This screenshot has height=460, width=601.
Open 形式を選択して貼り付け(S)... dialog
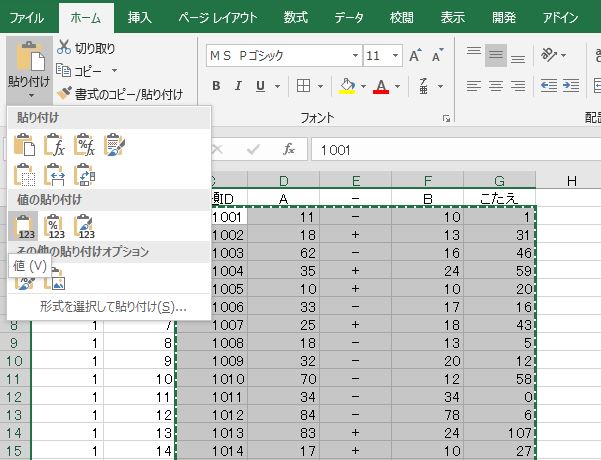pos(113,307)
